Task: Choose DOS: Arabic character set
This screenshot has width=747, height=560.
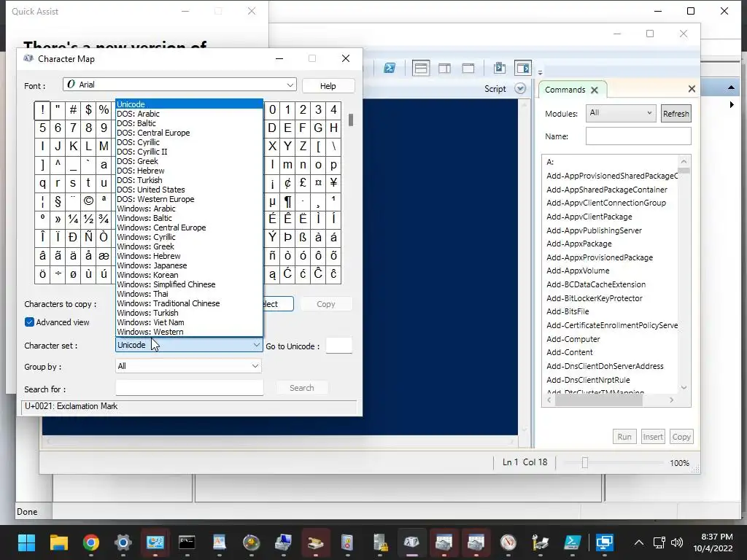Action: click(x=190, y=114)
